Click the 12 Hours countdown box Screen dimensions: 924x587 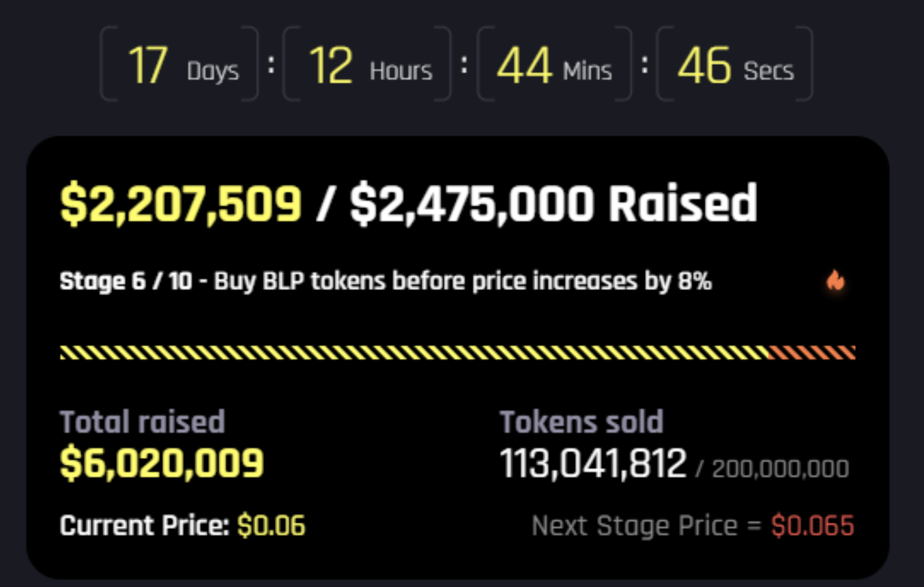pyautogui.click(x=367, y=65)
